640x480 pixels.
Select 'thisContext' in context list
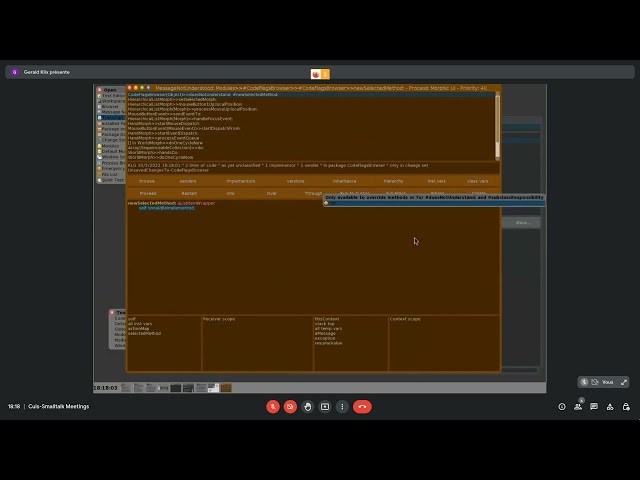pyautogui.click(x=327, y=319)
